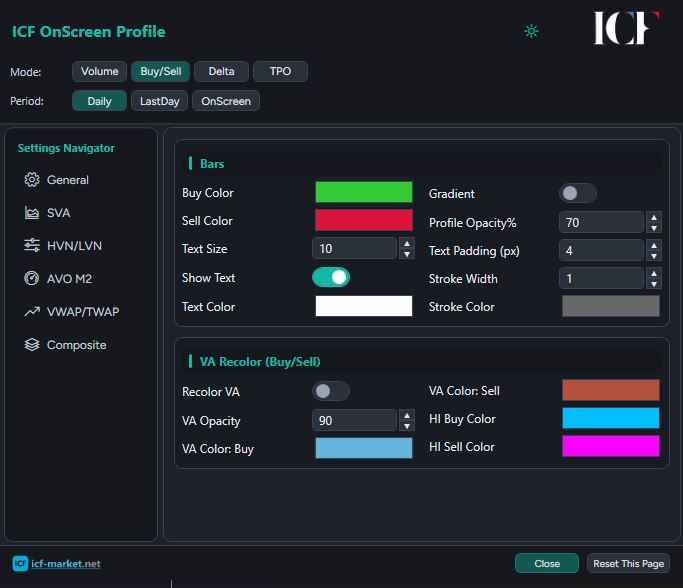The height and width of the screenshot is (588, 683).
Task: Change the gray Stroke Color swatch
Action: coord(611,306)
